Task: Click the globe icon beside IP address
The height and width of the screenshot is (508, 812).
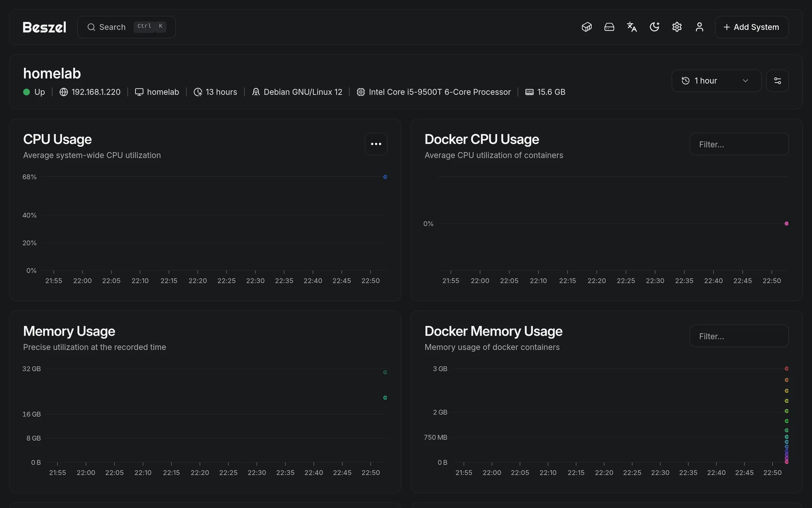Action: coord(64,92)
